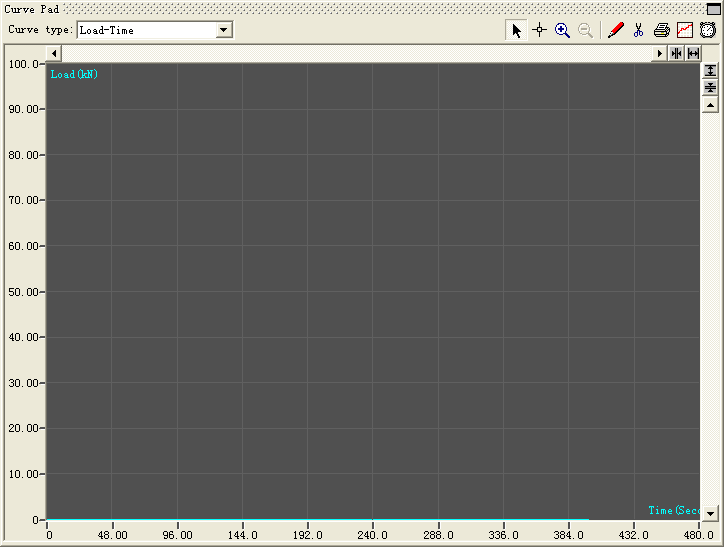Select the scissors cut tool

pos(638,30)
